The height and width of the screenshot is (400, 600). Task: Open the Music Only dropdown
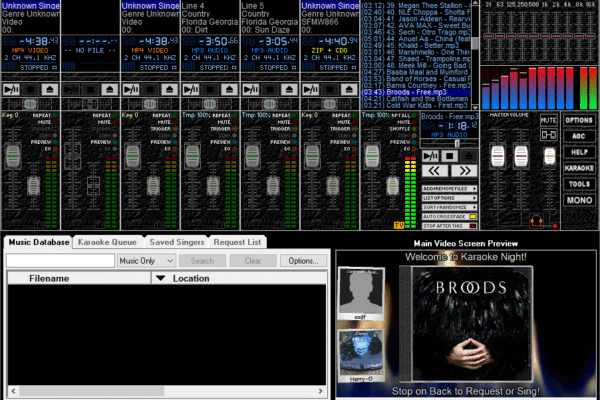(x=147, y=261)
